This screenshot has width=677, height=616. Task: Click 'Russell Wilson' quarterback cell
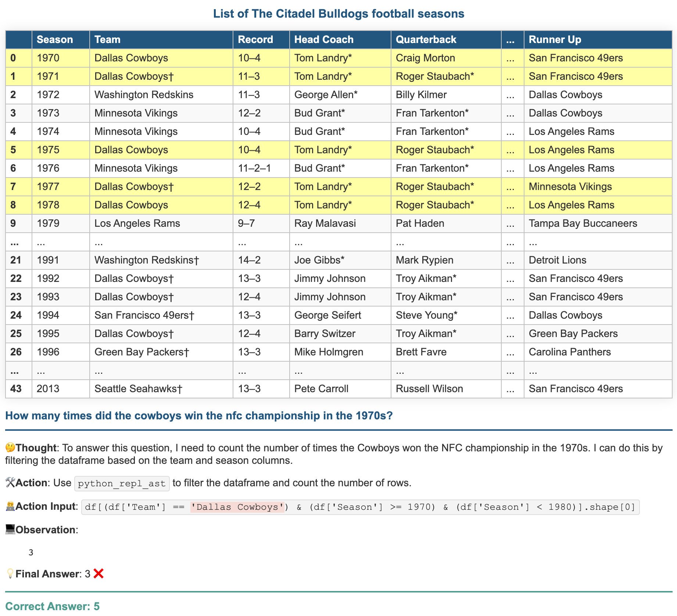click(x=446, y=389)
